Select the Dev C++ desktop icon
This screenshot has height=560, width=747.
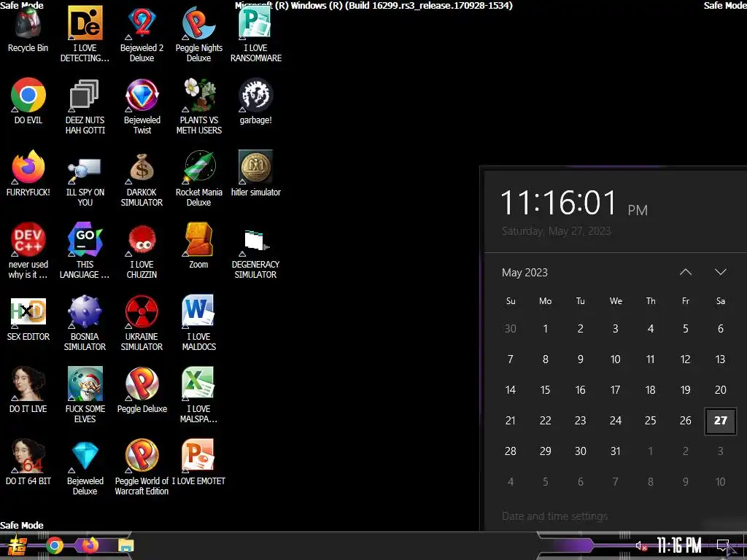tap(28, 239)
